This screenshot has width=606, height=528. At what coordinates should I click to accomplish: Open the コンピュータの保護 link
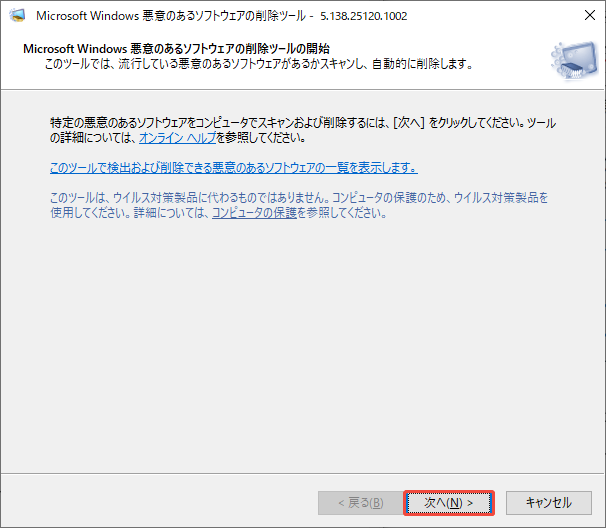(254, 213)
